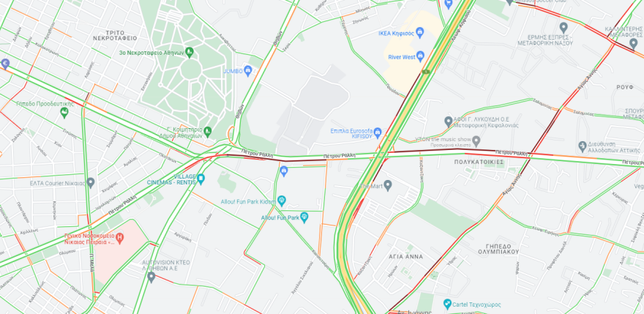This screenshot has width=644, height=314.
Task: Select the Allou! Fun Park Kidom pin
Action: (281, 200)
